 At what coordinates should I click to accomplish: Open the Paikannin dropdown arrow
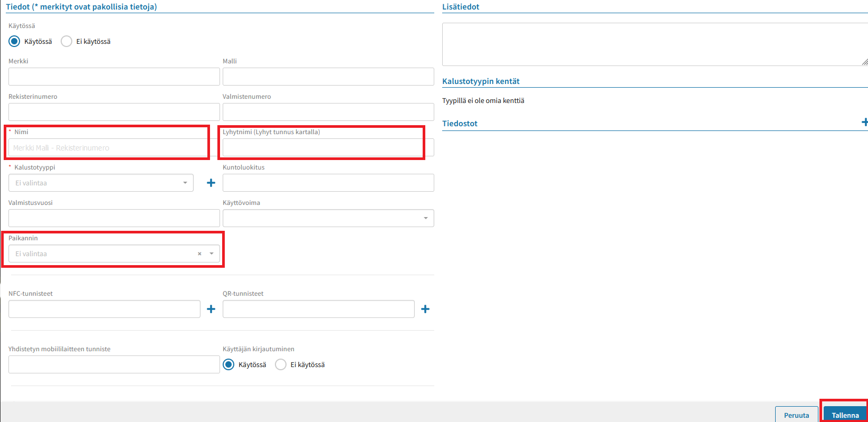tap(212, 254)
